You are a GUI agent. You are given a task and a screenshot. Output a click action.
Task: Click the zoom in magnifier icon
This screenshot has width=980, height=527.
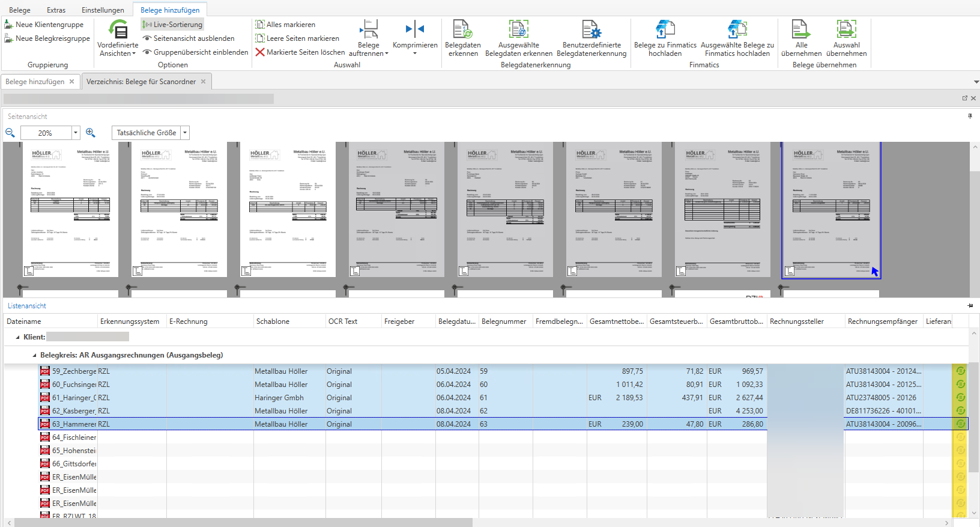[91, 133]
